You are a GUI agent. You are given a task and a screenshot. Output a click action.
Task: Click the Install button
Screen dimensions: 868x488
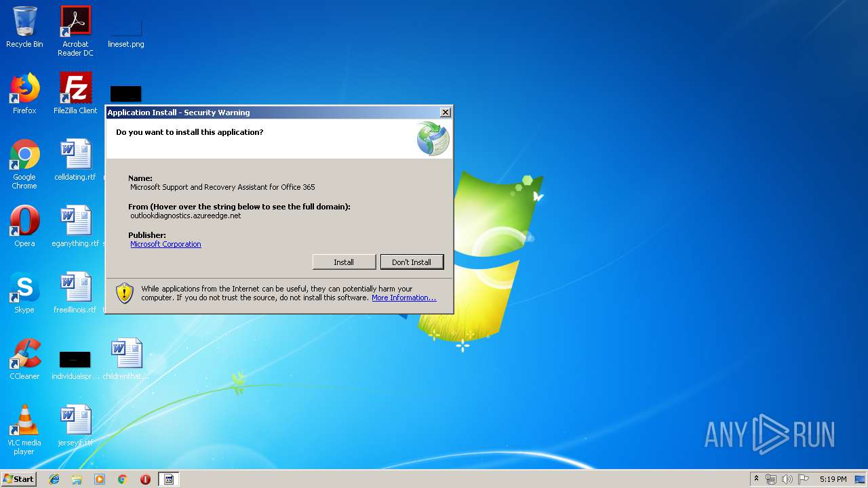[x=344, y=262]
